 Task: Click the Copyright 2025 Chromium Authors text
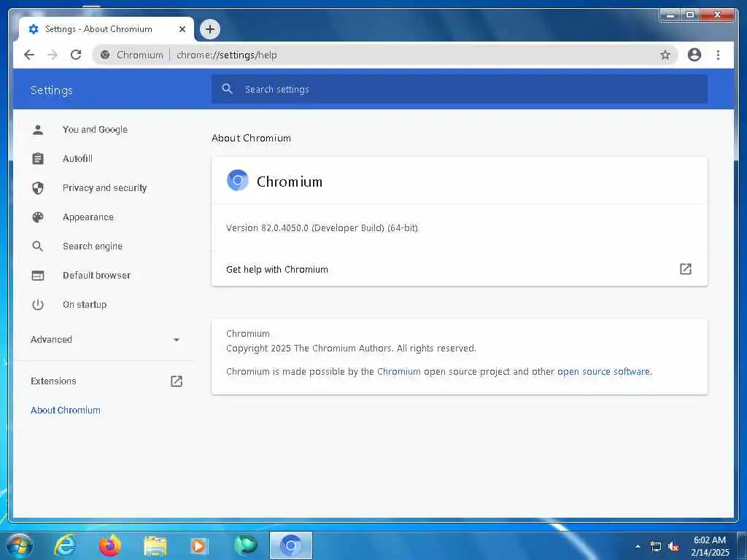coord(351,348)
